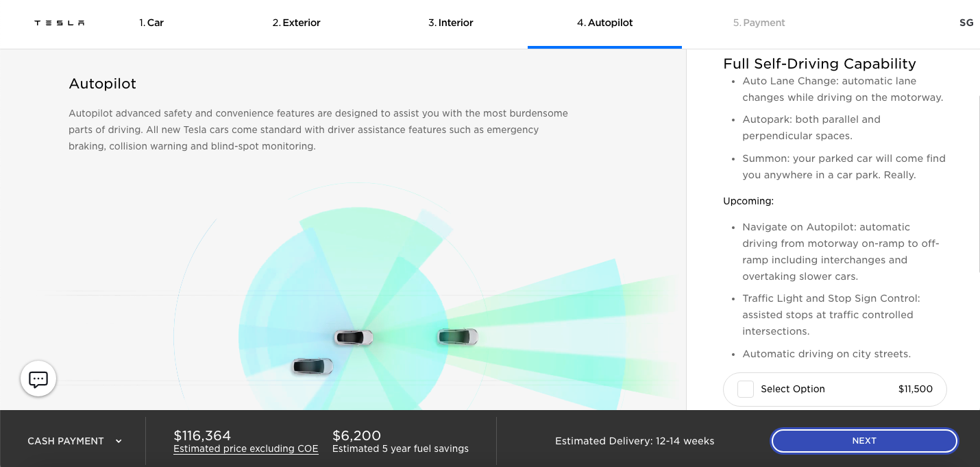Click the center car in the sensor diagram
The image size is (980, 467).
tap(354, 337)
